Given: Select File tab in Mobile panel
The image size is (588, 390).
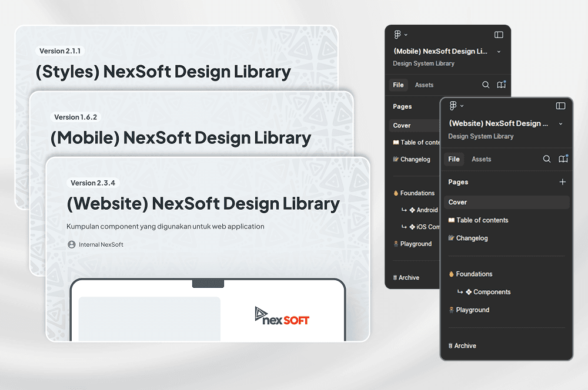Looking at the screenshot, I should point(398,85).
